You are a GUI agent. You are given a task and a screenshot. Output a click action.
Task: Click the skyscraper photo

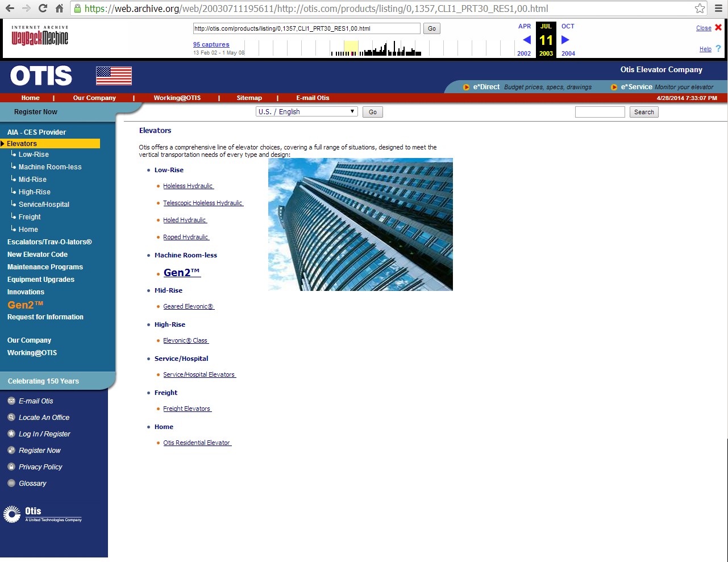click(360, 224)
